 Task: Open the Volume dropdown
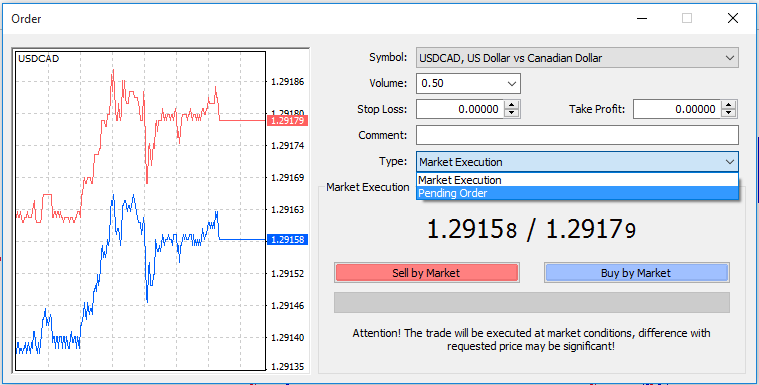(512, 83)
